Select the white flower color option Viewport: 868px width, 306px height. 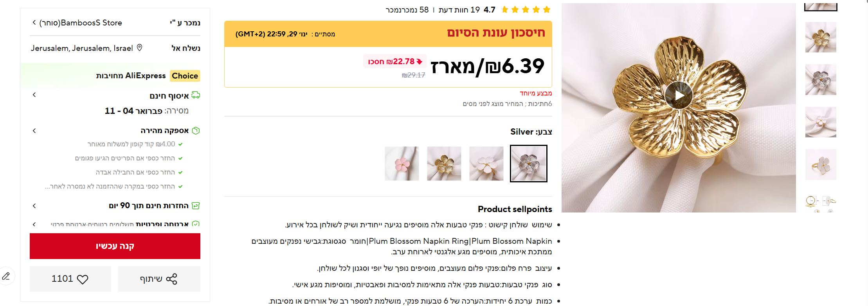click(486, 164)
